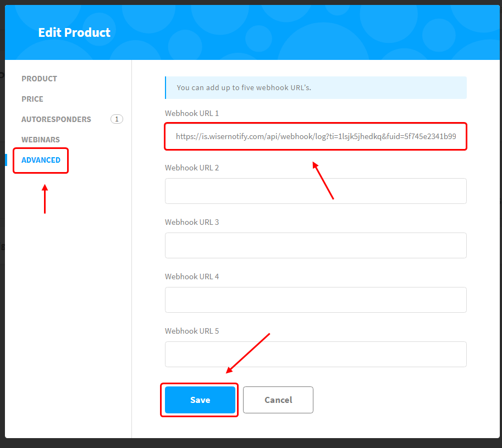502x448 pixels.
Task: Open the Product tab
Action: pyautogui.click(x=39, y=79)
